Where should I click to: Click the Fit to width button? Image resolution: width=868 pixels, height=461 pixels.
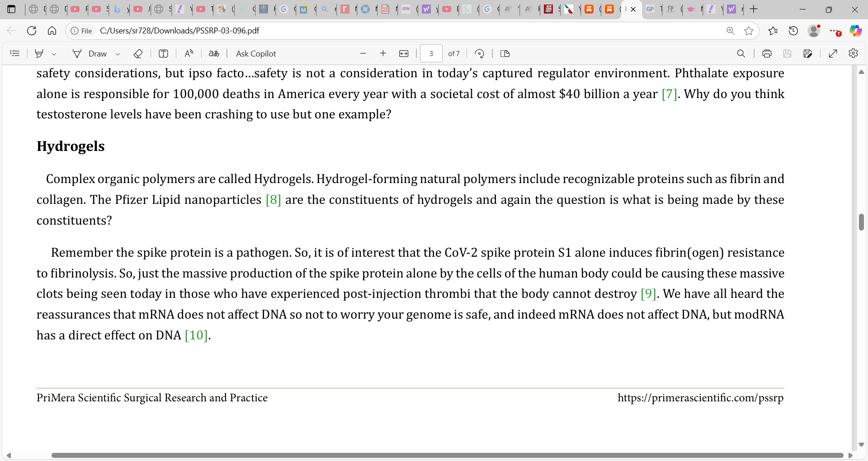(x=404, y=53)
